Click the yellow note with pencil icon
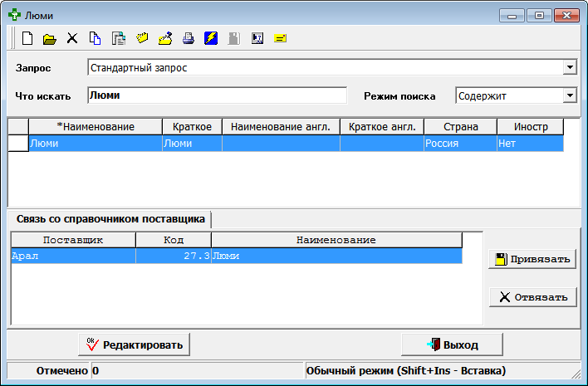The height and width of the screenshot is (386, 588). [164, 38]
